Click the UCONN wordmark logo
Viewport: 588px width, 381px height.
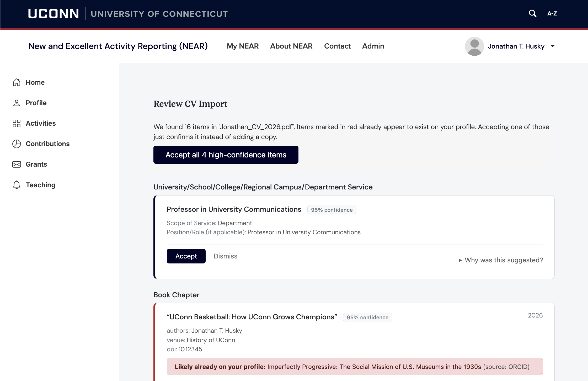[x=54, y=14]
